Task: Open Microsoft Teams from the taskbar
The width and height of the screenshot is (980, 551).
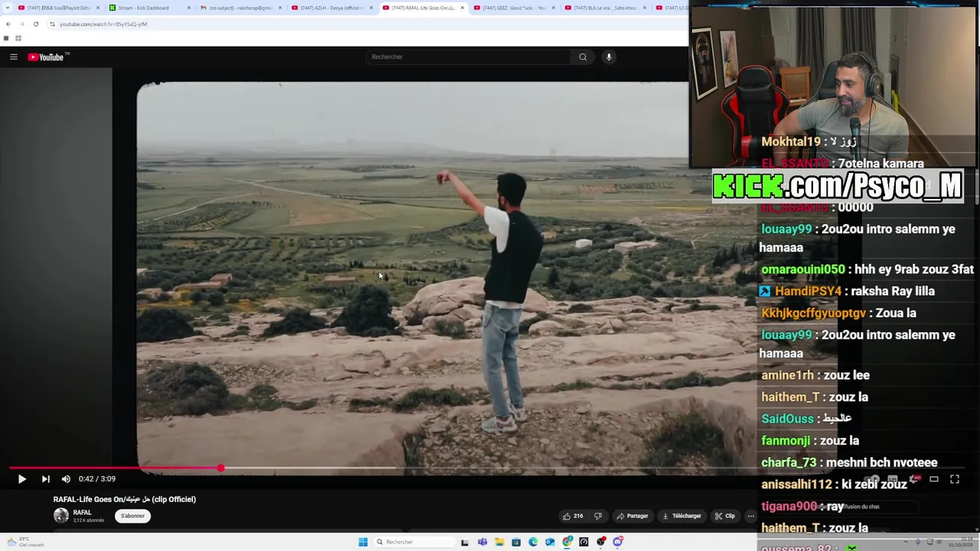Action: tap(482, 542)
